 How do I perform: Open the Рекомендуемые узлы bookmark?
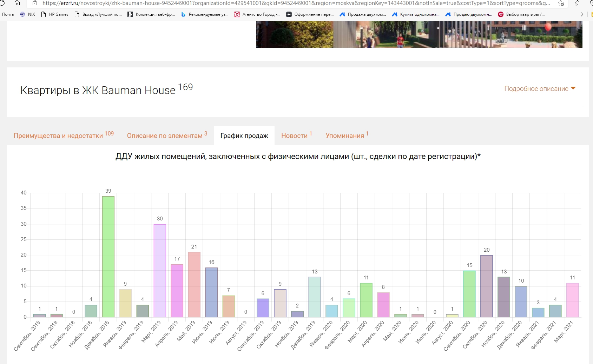coord(205,14)
